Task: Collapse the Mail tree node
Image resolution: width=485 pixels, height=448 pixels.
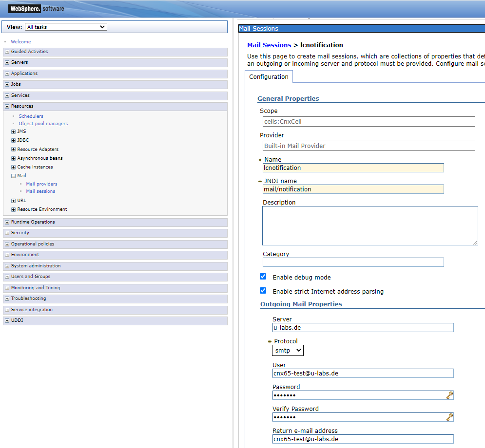Action: click(x=13, y=176)
